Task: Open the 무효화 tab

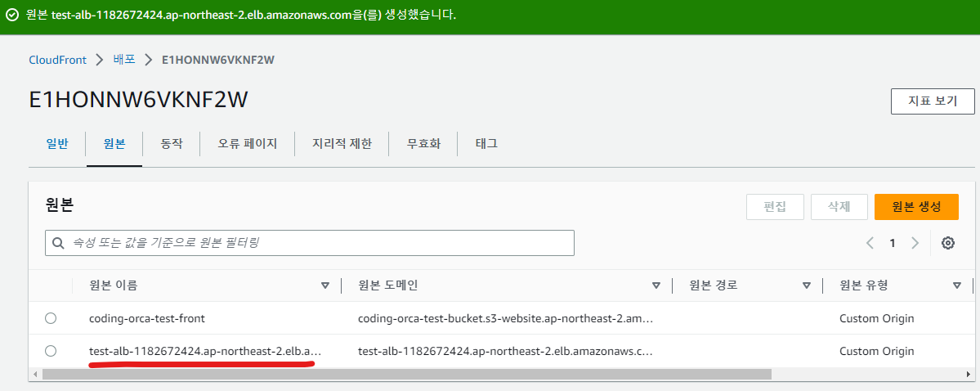Action: click(x=423, y=144)
